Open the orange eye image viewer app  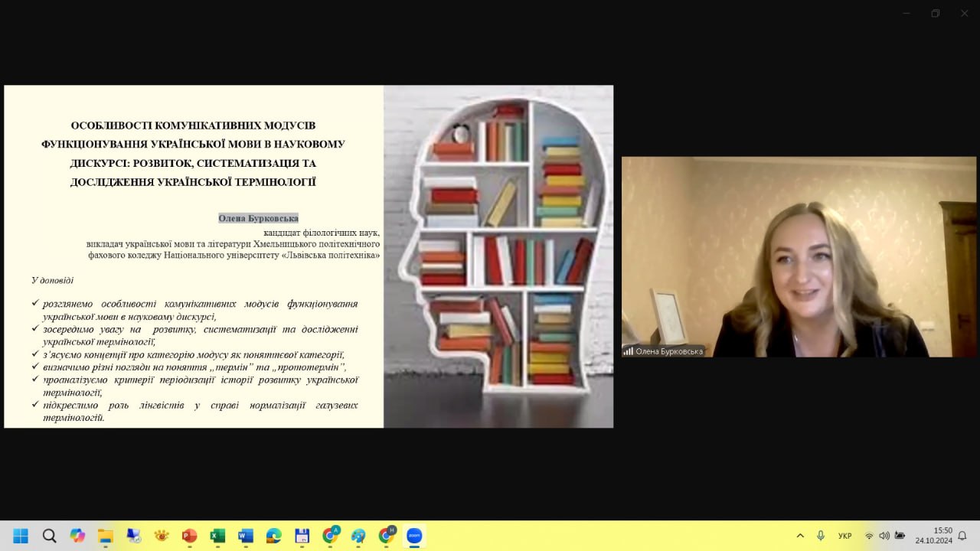[162, 536]
